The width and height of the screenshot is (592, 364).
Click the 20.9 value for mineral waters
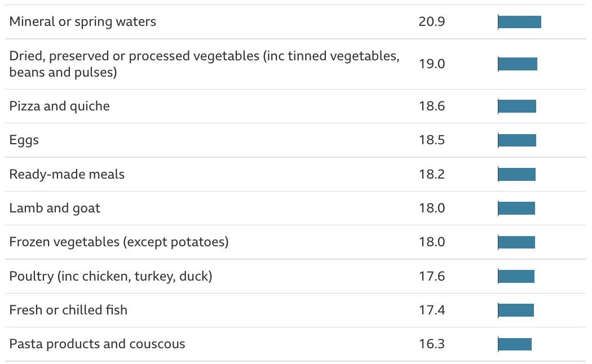[x=432, y=22]
